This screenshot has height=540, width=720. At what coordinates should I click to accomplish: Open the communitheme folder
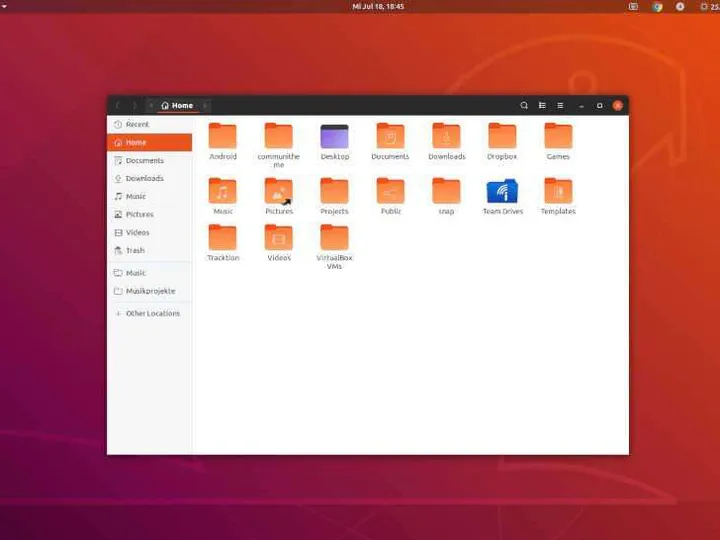tap(279, 136)
